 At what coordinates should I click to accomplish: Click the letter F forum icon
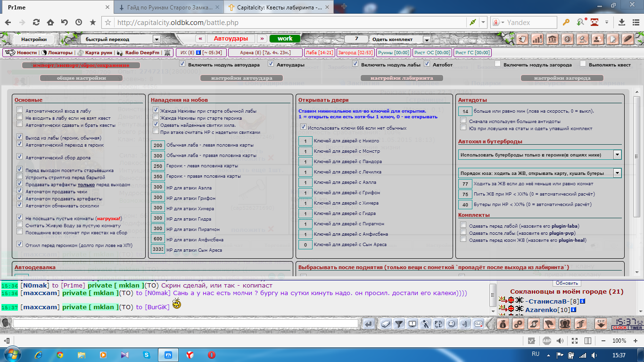tap(581, 324)
